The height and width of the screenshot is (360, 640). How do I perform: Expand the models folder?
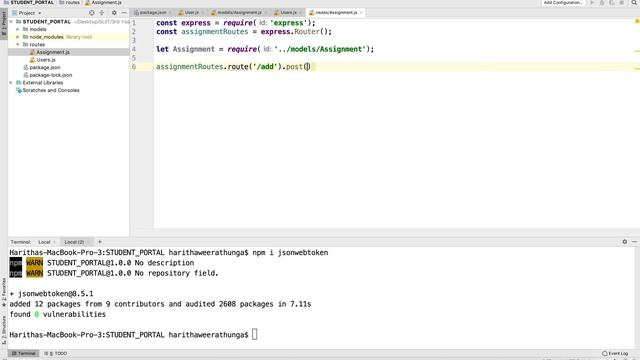18,29
